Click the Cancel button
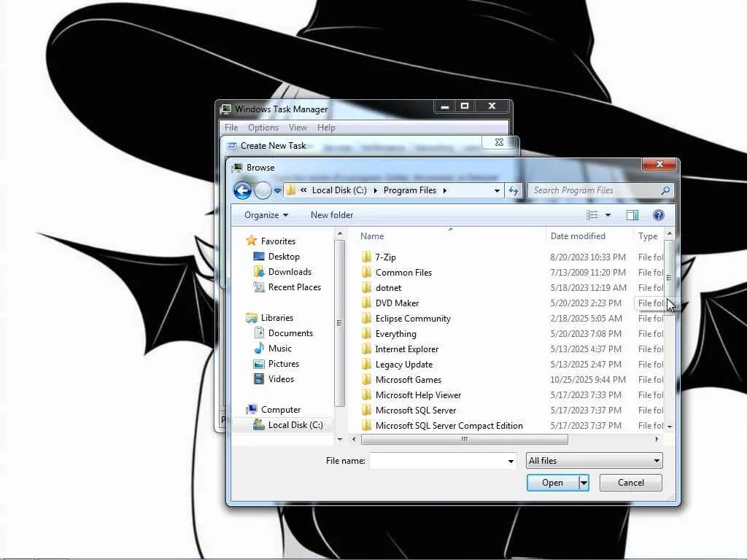Viewport: 747px width, 560px height. pyautogui.click(x=631, y=483)
